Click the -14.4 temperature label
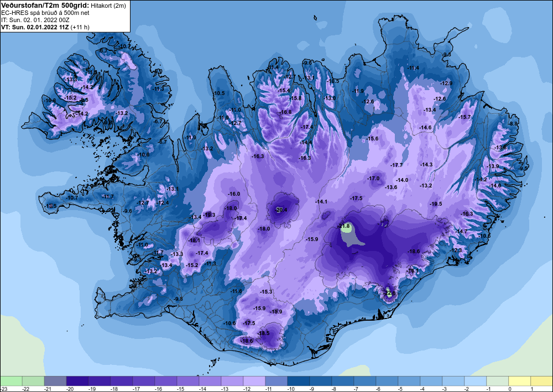Viewport: 553px width, 392px height. tap(306, 143)
